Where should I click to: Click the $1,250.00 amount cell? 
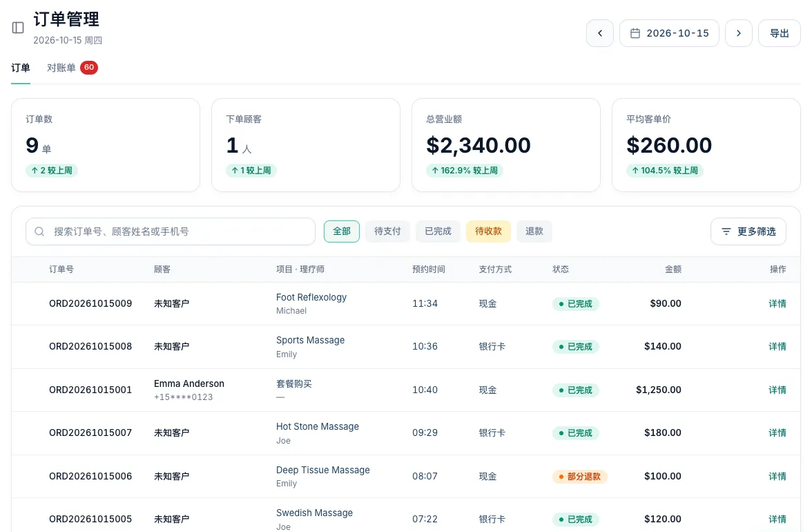(x=658, y=390)
